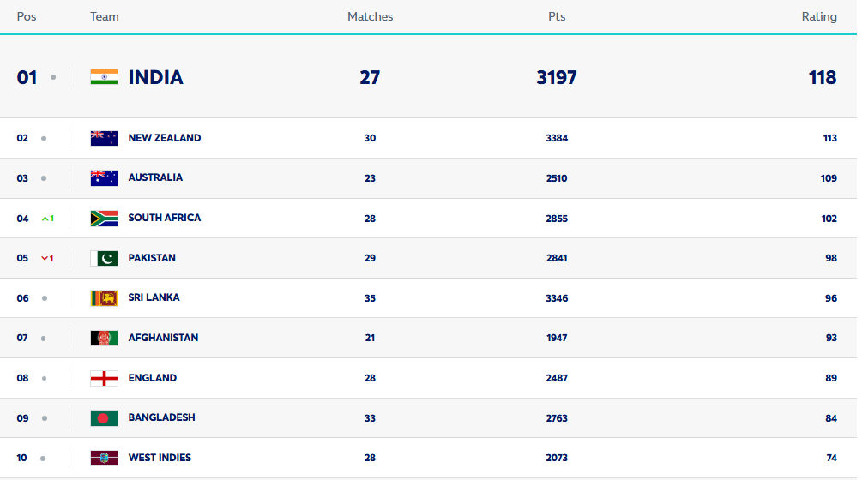
Task: Click Australia's rating 109
Action: (x=829, y=178)
